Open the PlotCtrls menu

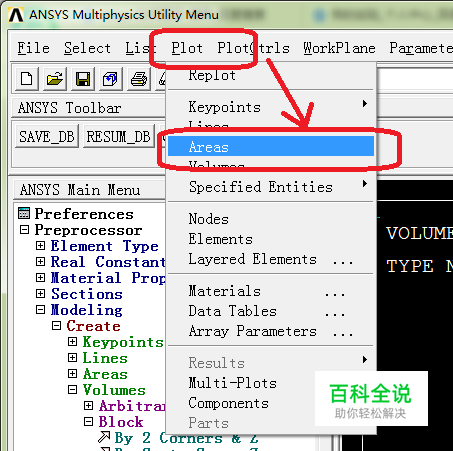pyautogui.click(x=253, y=48)
